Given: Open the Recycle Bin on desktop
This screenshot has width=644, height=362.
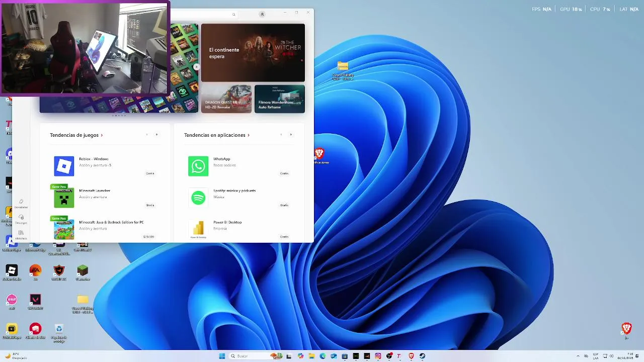Looking at the screenshot, I should coord(59,332).
